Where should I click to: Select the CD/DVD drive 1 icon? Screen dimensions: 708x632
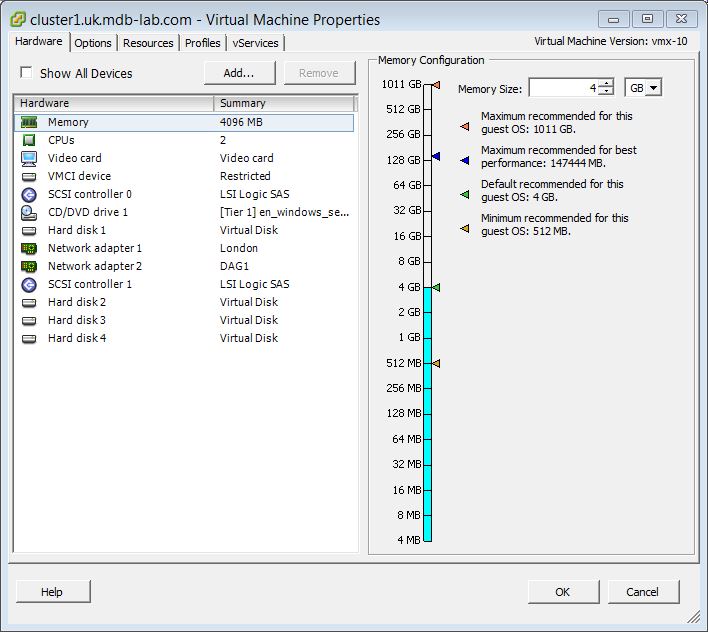coord(29,212)
